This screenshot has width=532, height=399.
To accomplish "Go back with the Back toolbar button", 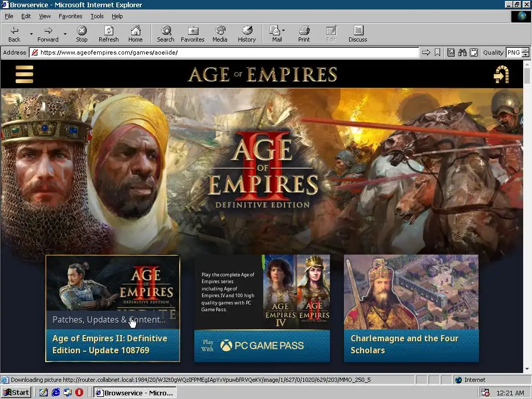I will [14, 34].
